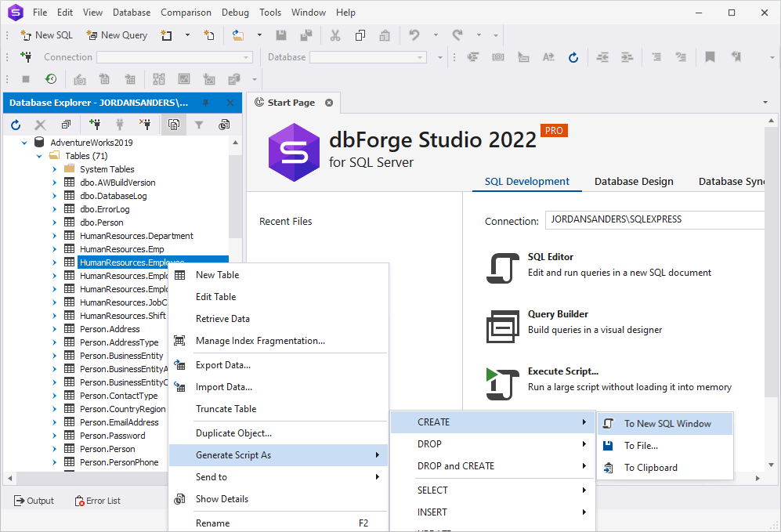Expand the System Tables folder

pos(54,169)
